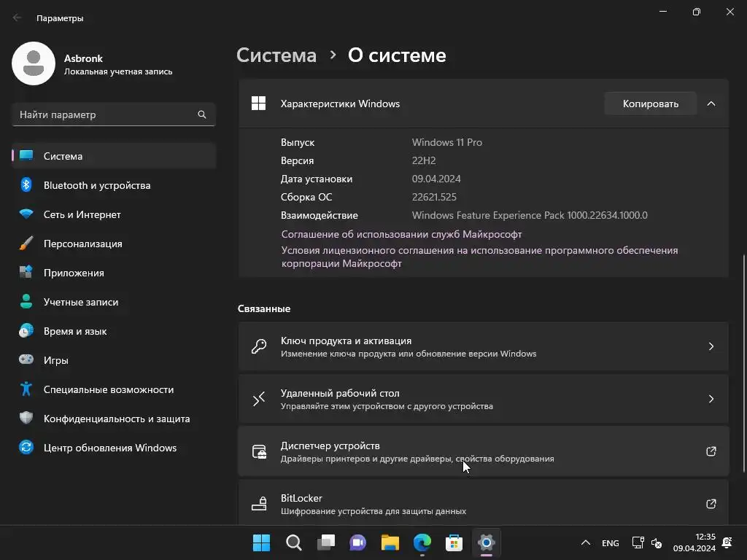747x560 pixels.
Task: Open taskbar Search
Action: click(293, 542)
